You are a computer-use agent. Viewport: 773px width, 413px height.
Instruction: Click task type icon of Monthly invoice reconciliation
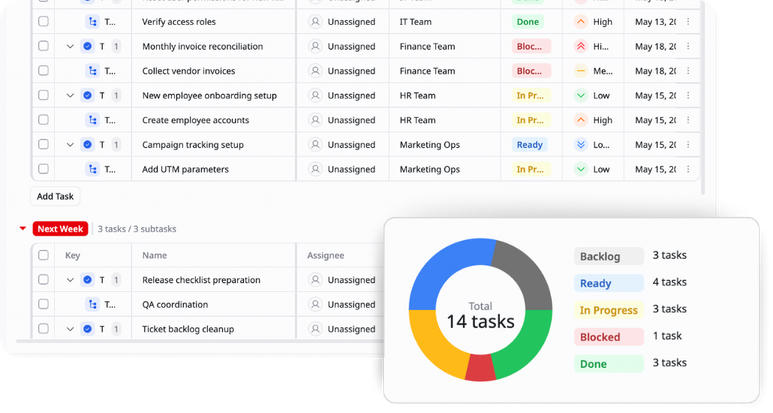point(87,46)
